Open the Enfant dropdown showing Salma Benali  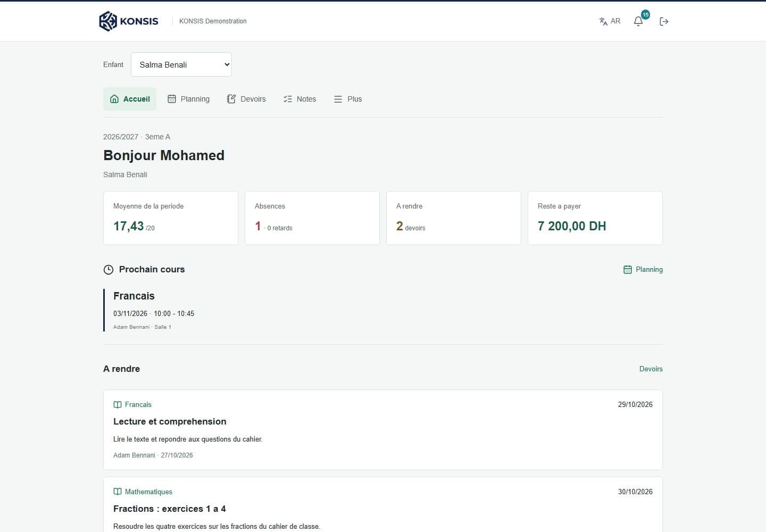click(181, 64)
